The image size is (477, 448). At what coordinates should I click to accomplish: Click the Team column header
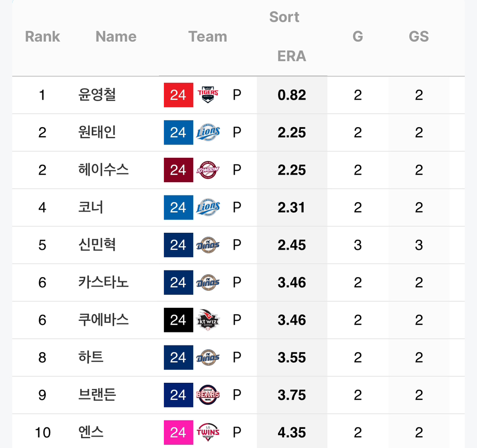208,36
